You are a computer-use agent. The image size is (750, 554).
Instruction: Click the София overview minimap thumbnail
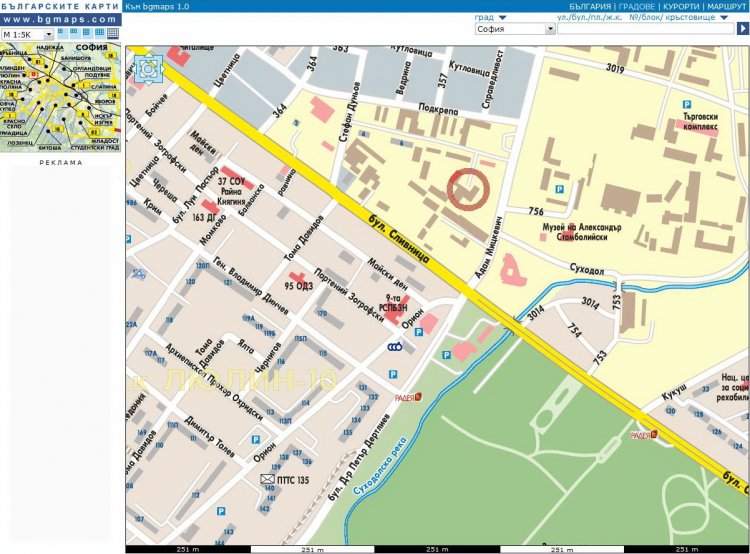pos(60,97)
